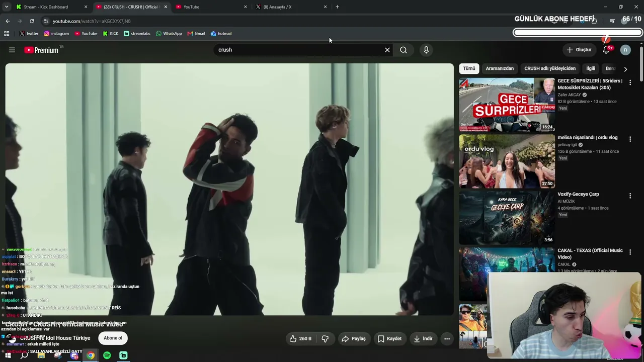Clear the search box text
Screen dimensions: 644x362
[x=387, y=50]
